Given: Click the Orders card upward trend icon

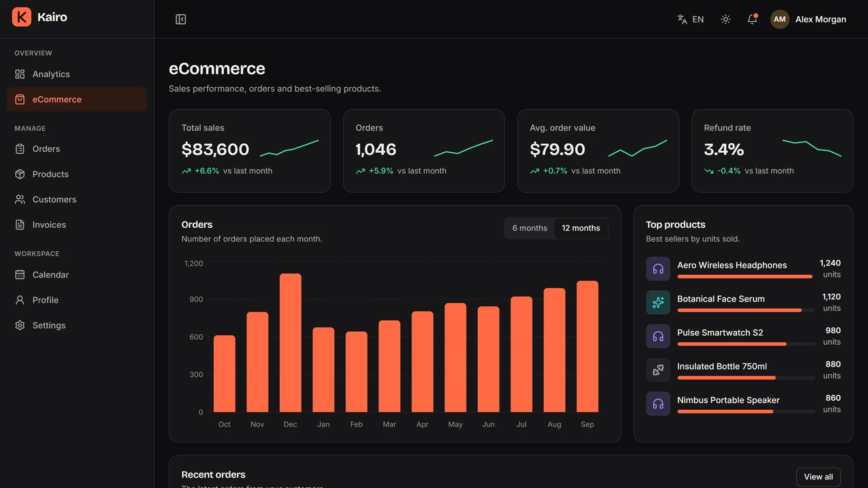Looking at the screenshot, I should coord(360,171).
